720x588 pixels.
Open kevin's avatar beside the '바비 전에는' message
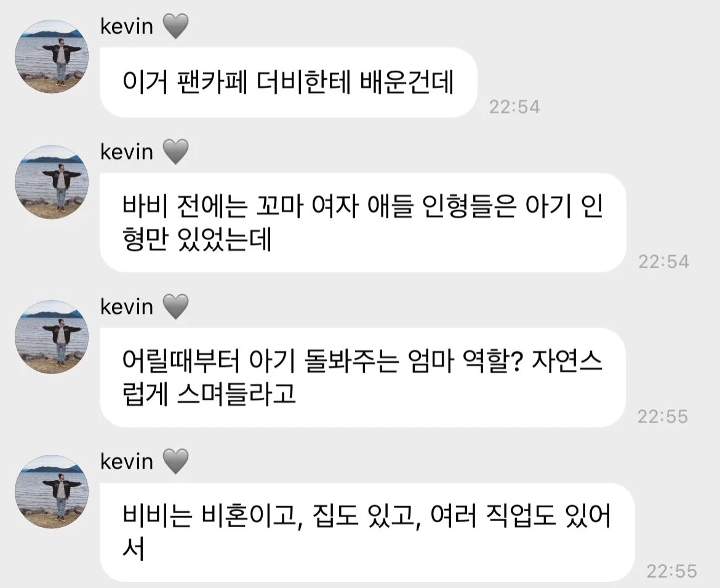52,182
